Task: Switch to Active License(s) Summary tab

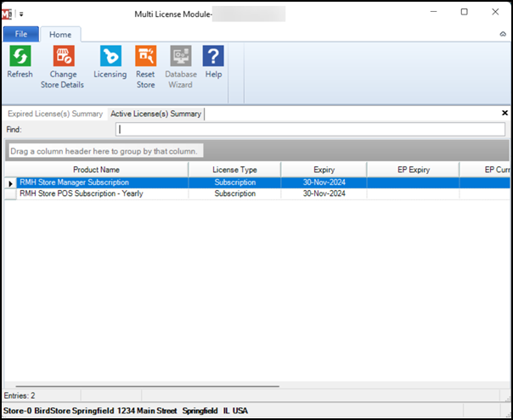Action: (x=155, y=114)
